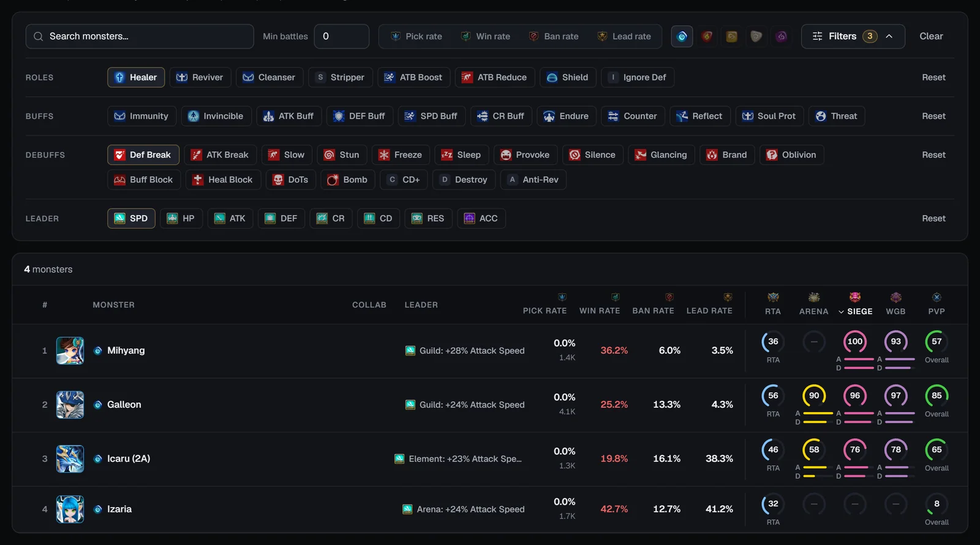Select the Wind element filter icon
This screenshot has height=545, width=980.
point(731,36)
